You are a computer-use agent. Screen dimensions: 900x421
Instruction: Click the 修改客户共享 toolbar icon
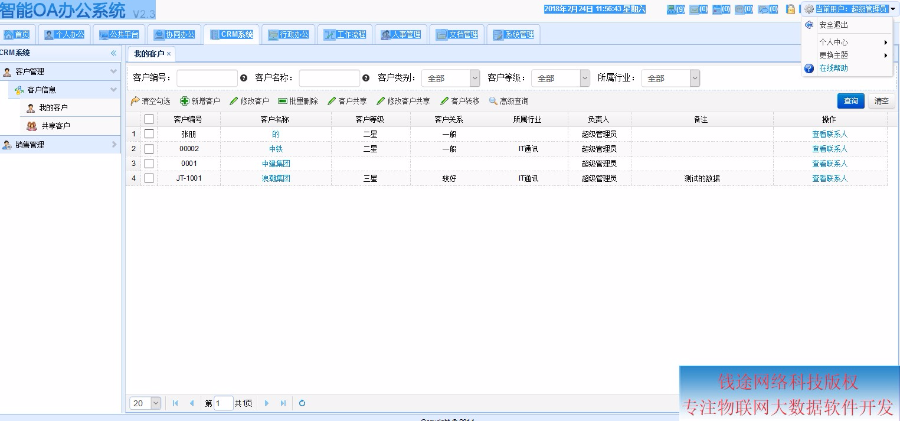click(381, 101)
